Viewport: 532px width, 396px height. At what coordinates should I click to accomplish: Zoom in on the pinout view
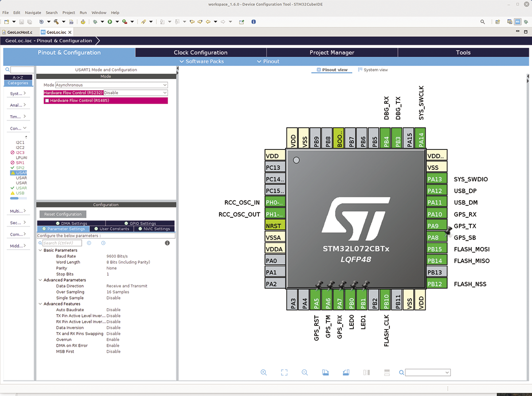[x=264, y=372]
